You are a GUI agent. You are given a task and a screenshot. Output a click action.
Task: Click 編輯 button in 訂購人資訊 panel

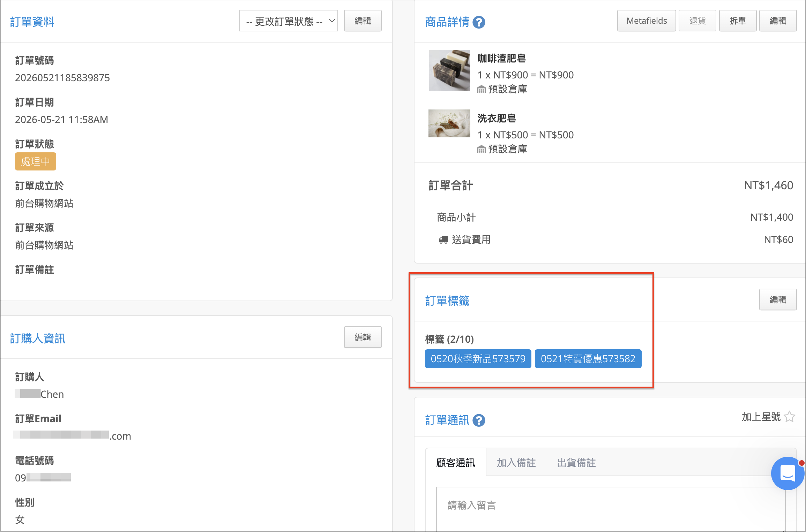click(363, 337)
